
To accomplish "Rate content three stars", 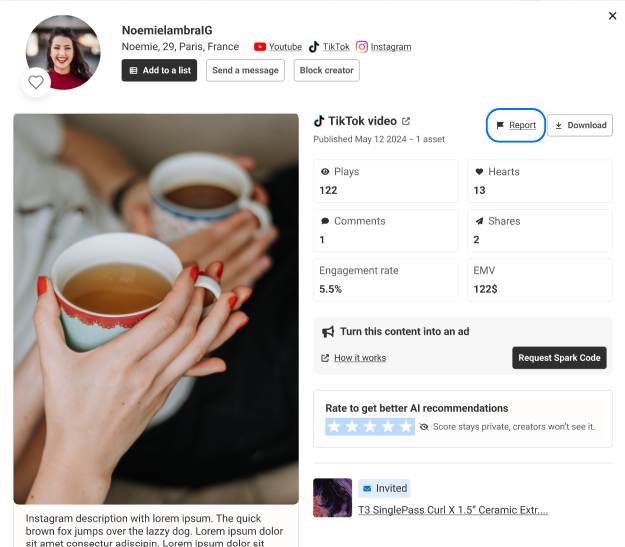I will point(370,427).
